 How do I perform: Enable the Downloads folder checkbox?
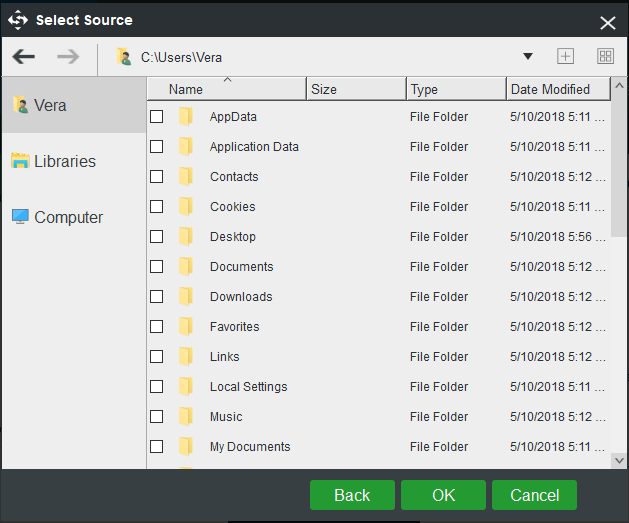coord(156,297)
